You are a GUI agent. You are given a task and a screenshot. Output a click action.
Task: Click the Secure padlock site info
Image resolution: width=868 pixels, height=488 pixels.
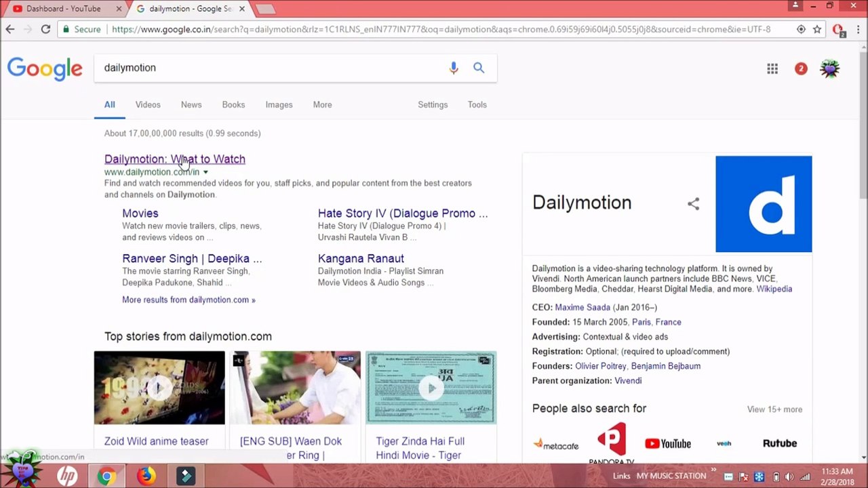pyautogui.click(x=82, y=29)
